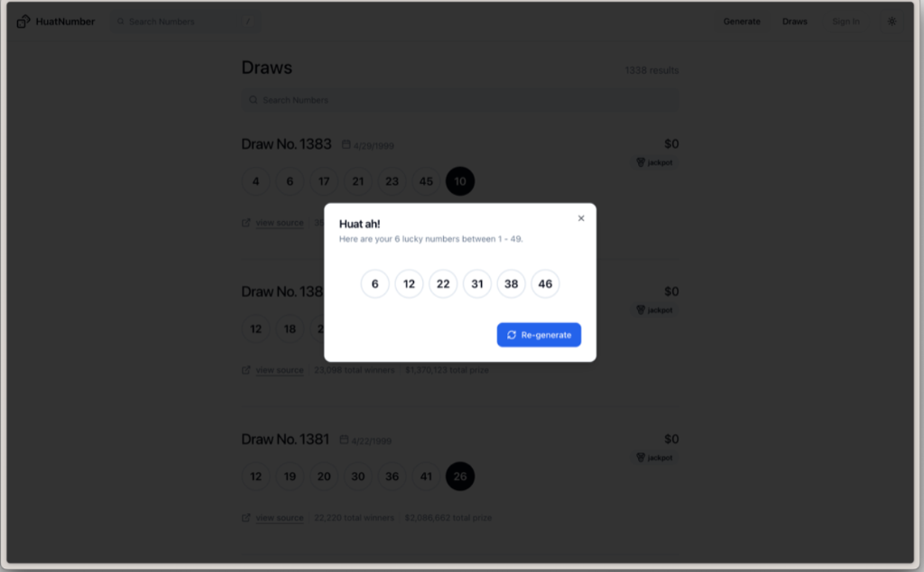Select lucky number 6 ball in dialog

374,284
